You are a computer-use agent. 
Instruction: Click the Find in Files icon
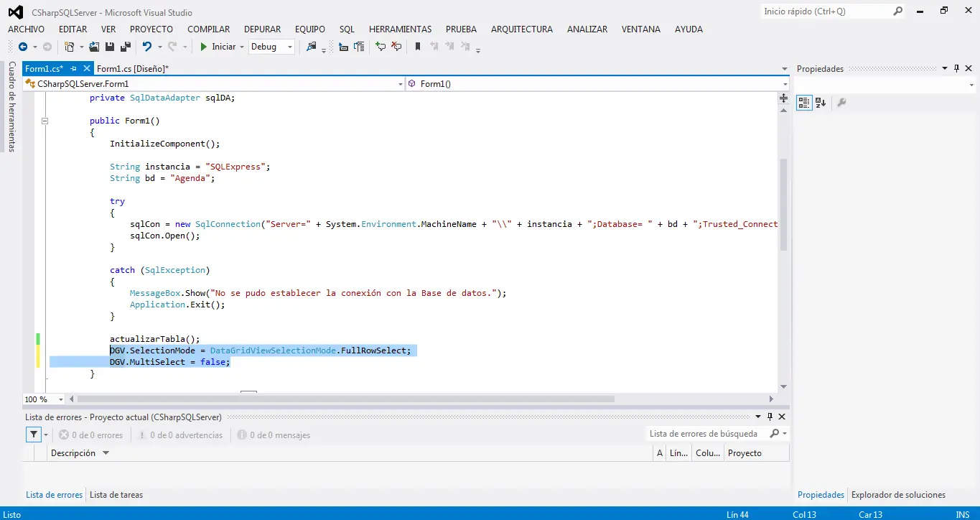(312, 47)
